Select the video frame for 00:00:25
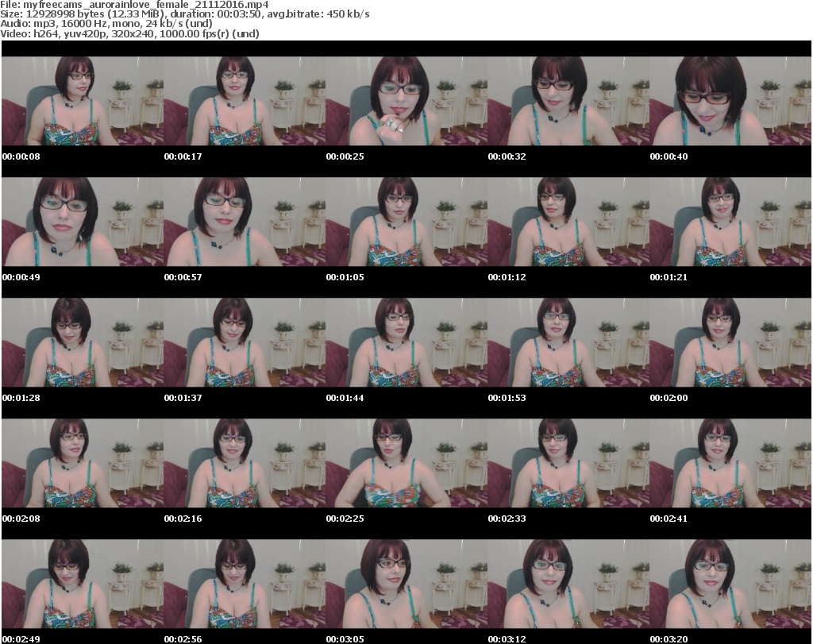Viewport: 813px width, 644px height. tap(406, 101)
